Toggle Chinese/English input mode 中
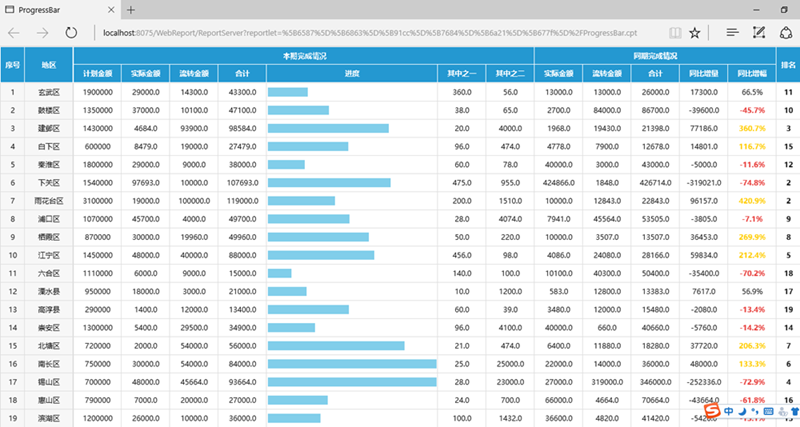This screenshot has width=800, height=427. [727, 410]
